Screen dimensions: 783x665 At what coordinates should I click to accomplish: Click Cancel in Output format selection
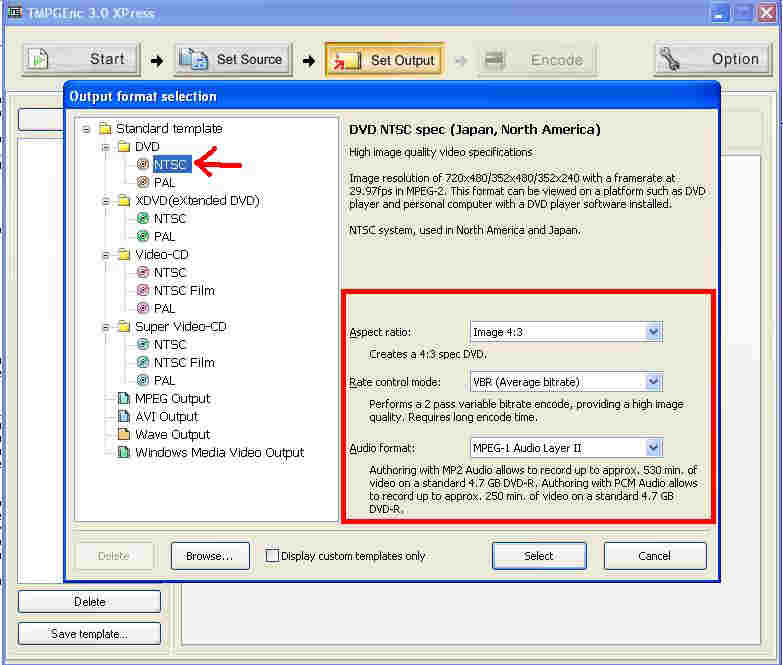pos(655,556)
